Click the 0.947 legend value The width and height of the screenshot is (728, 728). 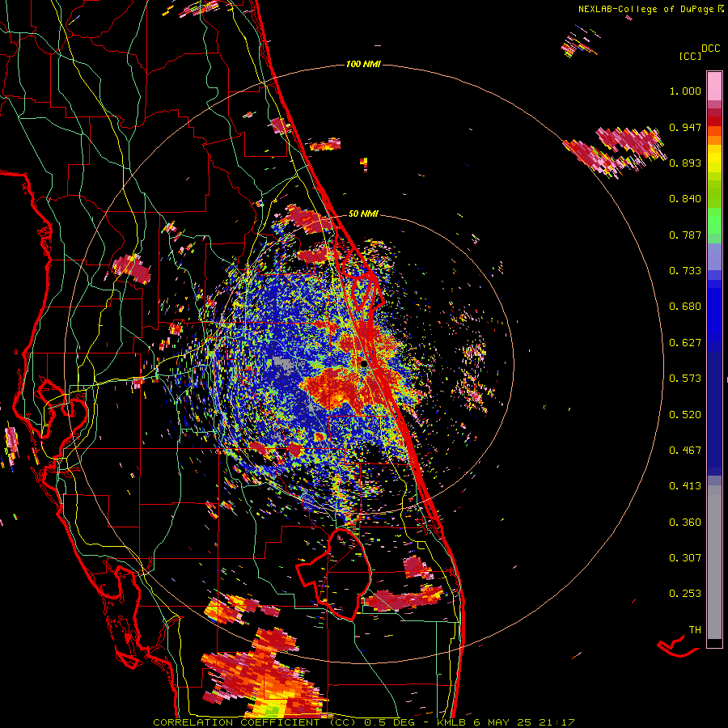coord(685,127)
